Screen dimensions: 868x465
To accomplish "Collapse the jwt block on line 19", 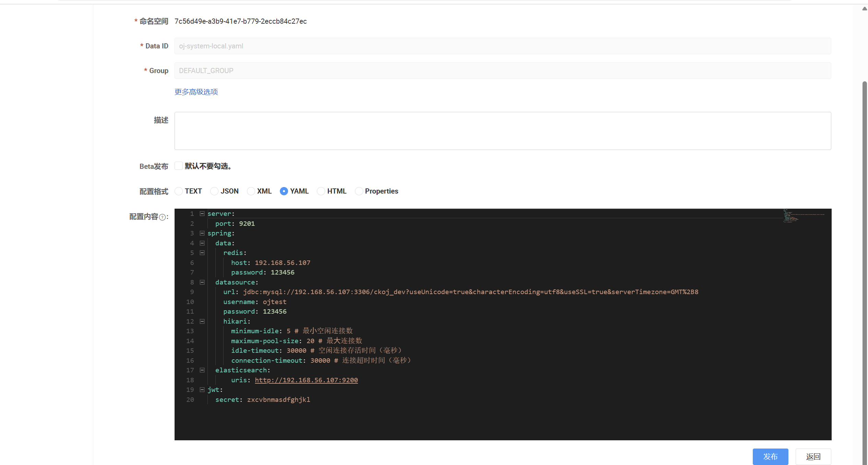I will pos(202,390).
